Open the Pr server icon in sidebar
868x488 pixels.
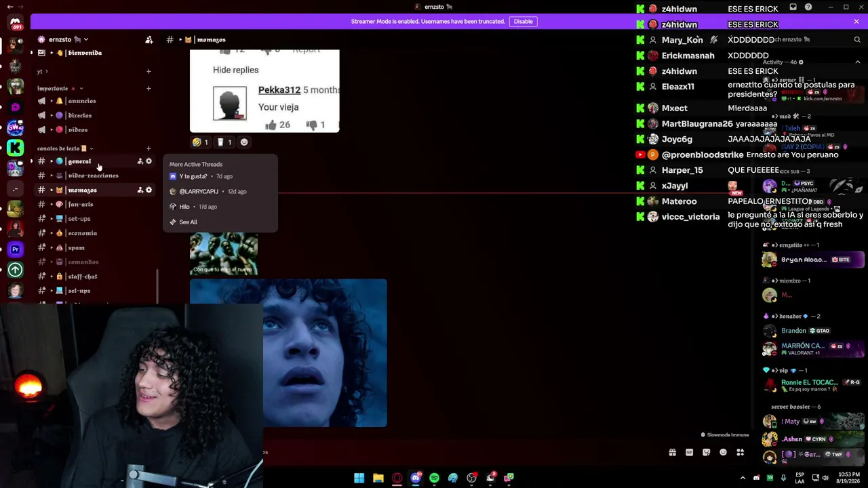pyautogui.click(x=15, y=249)
